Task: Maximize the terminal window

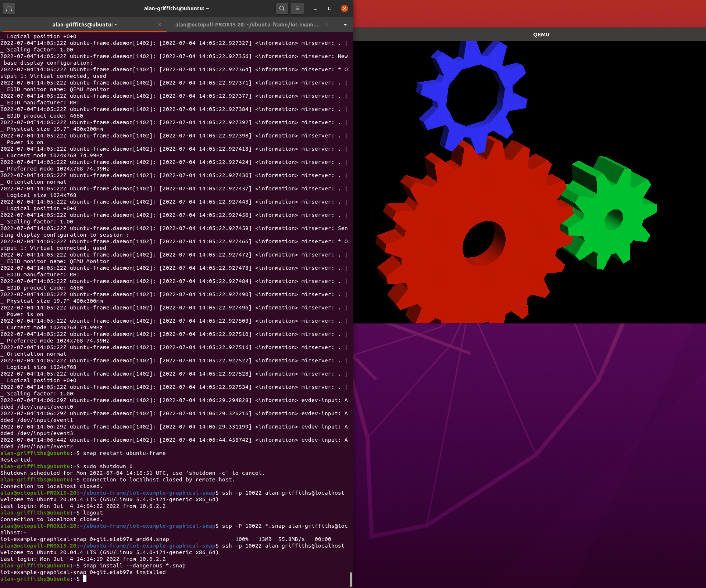Action: (329, 8)
